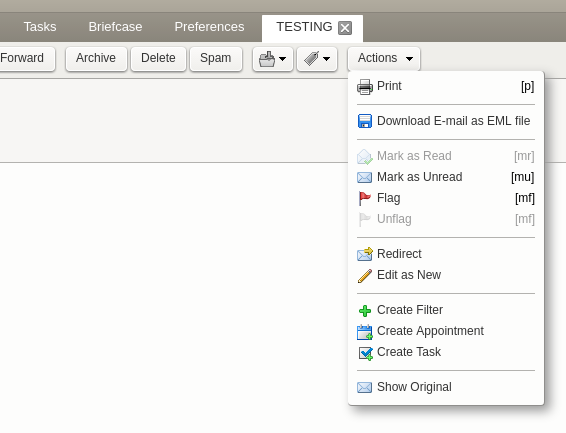Screen dimensions: 566x433
Task: Click the floppy disk Download EML icon
Action: pyautogui.click(x=365, y=121)
